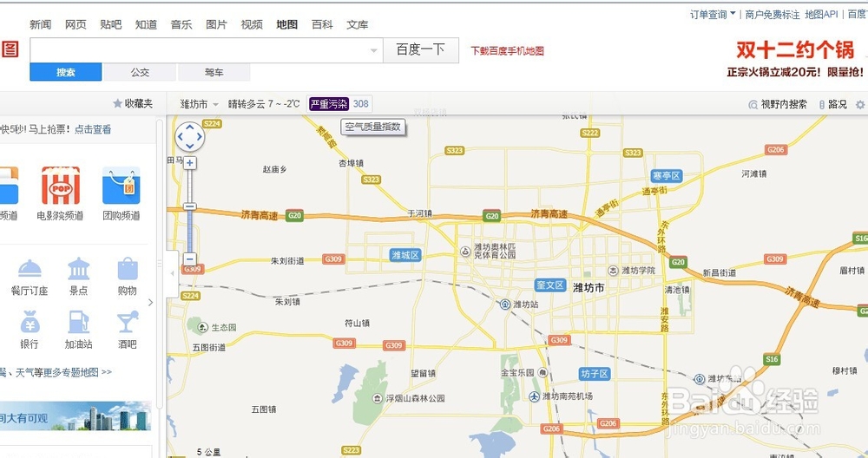
Task: Click the left panel vertical scrollbar
Action: pyautogui.click(x=161, y=265)
